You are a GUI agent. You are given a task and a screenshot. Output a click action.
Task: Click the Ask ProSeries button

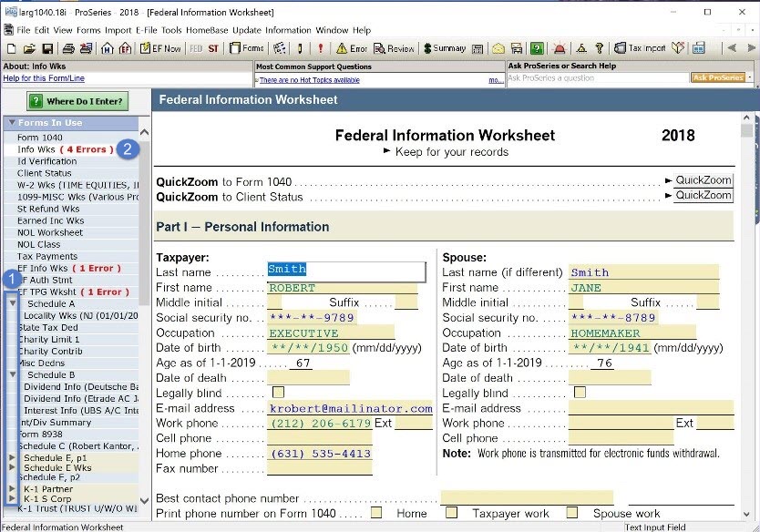[x=718, y=77]
